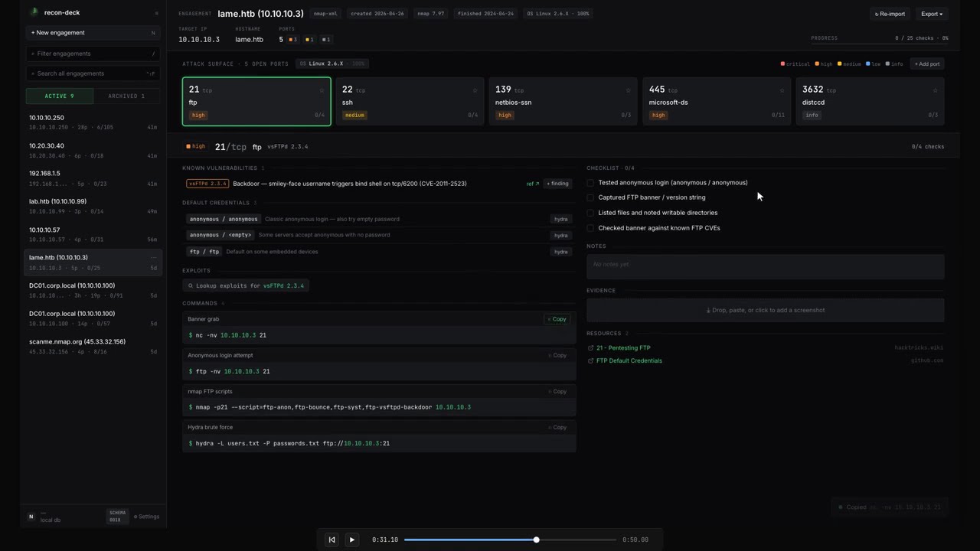Click the Re-import button
Viewport: 980px width, 551px height.
(x=890, y=14)
